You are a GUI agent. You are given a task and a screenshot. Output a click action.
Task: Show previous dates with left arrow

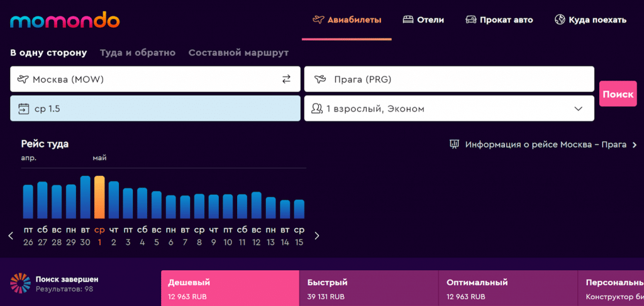click(x=11, y=236)
